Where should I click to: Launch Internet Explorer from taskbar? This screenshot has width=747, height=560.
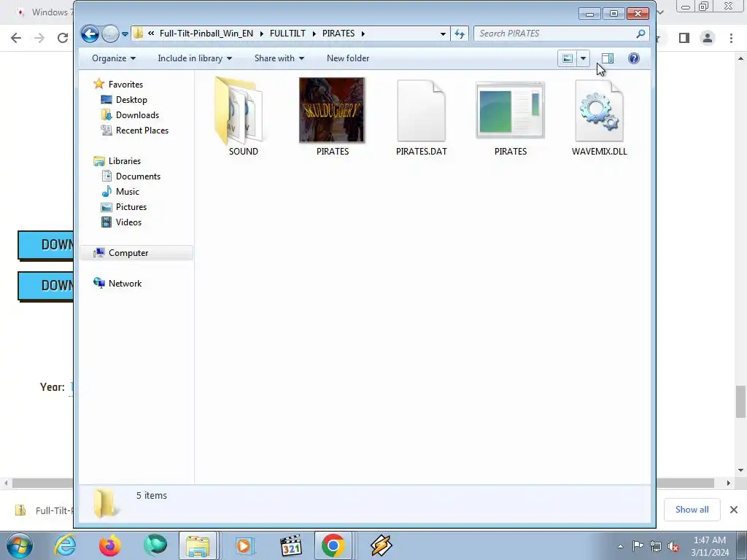[65, 545]
